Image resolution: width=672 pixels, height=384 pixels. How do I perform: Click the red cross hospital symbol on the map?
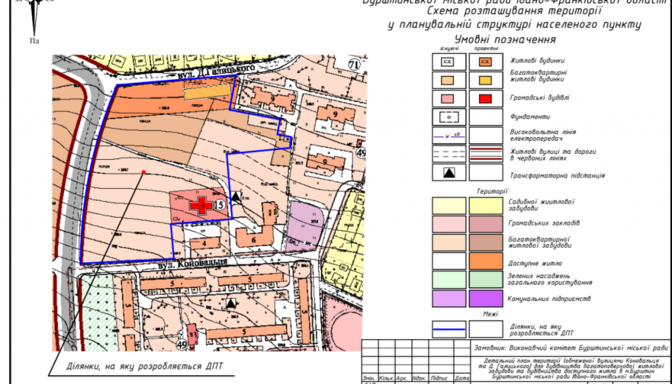(x=201, y=206)
